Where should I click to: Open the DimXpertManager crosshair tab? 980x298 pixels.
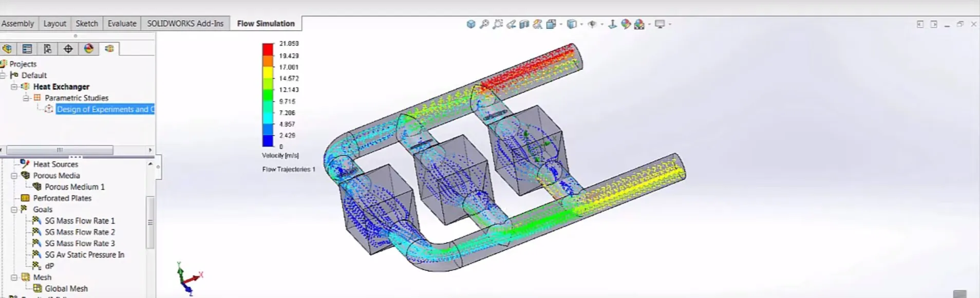(x=68, y=49)
